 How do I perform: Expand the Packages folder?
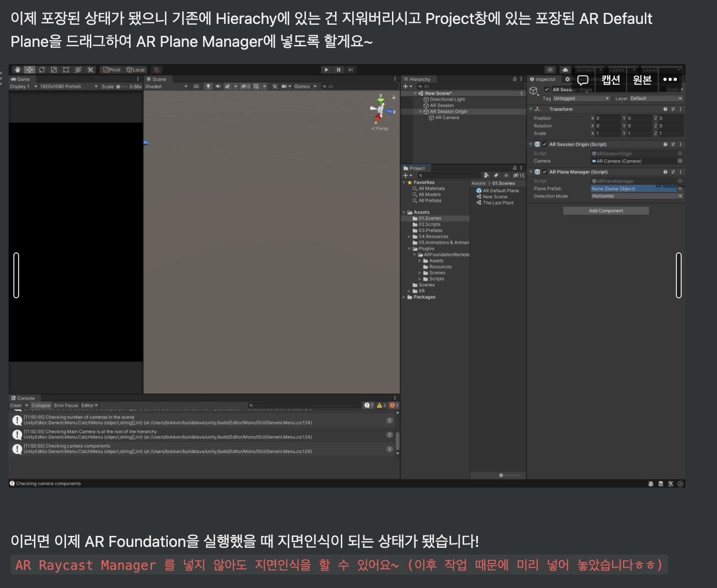[404, 297]
